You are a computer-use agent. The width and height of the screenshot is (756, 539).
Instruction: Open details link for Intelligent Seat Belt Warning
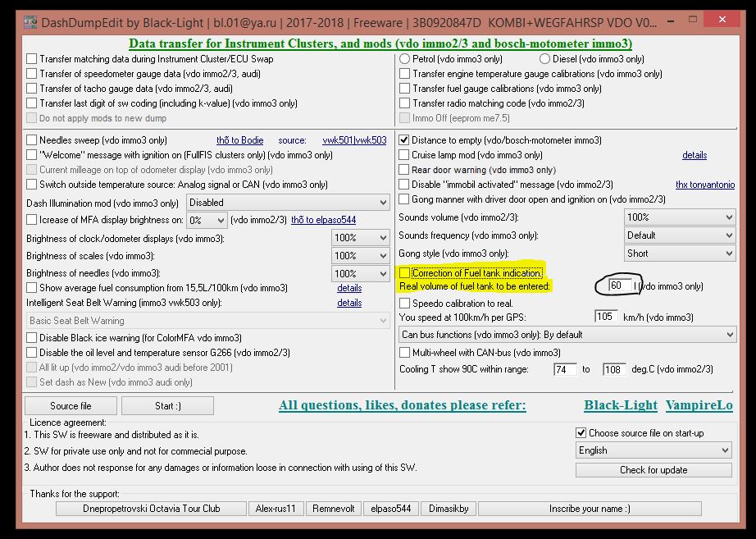(x=349, y=303)
